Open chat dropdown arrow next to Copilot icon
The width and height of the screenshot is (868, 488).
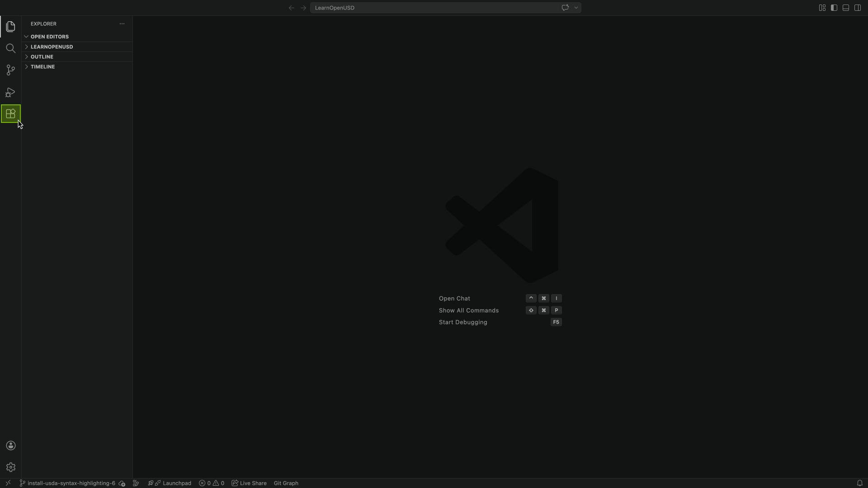pos(576,8)
